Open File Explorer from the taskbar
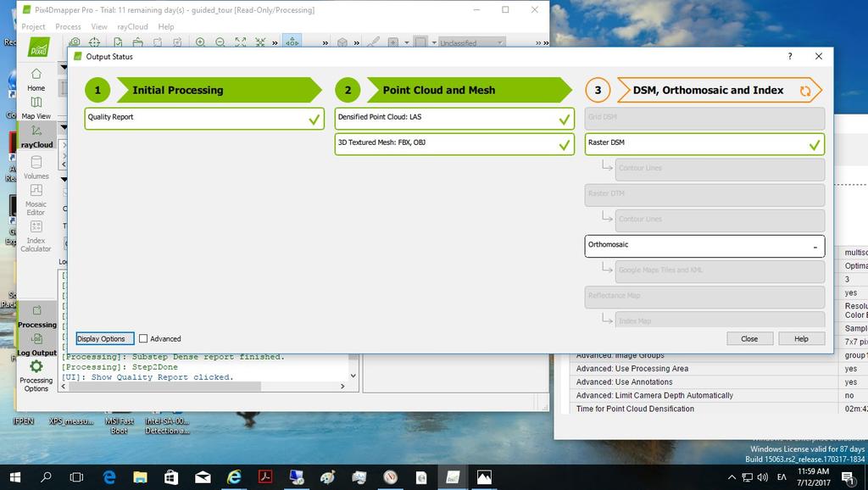The height and width of the screenshot is (490, 868). click(x=140, y=477)
